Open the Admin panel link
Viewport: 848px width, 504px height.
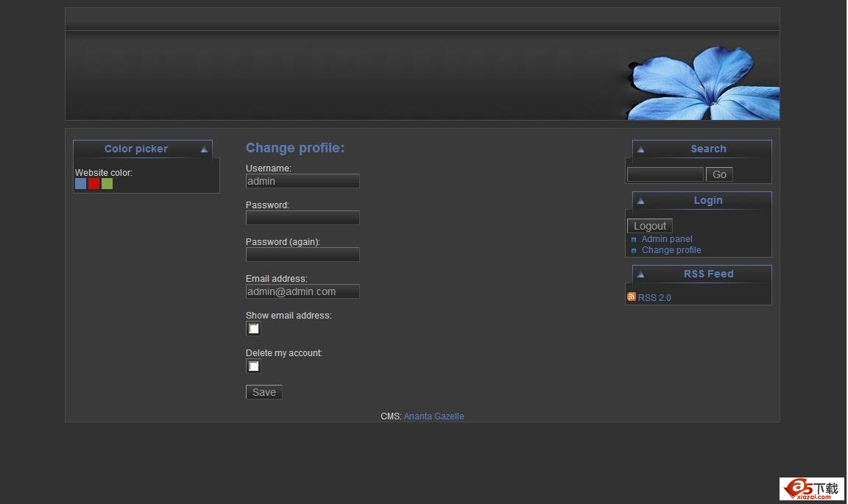click(666, 239)
